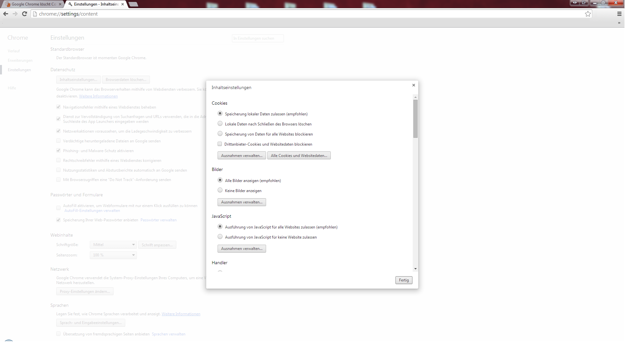This screenshot has height=351, width=644.
Task: Show hidden bookmarks via the double chevron
Action: point(619,23)
